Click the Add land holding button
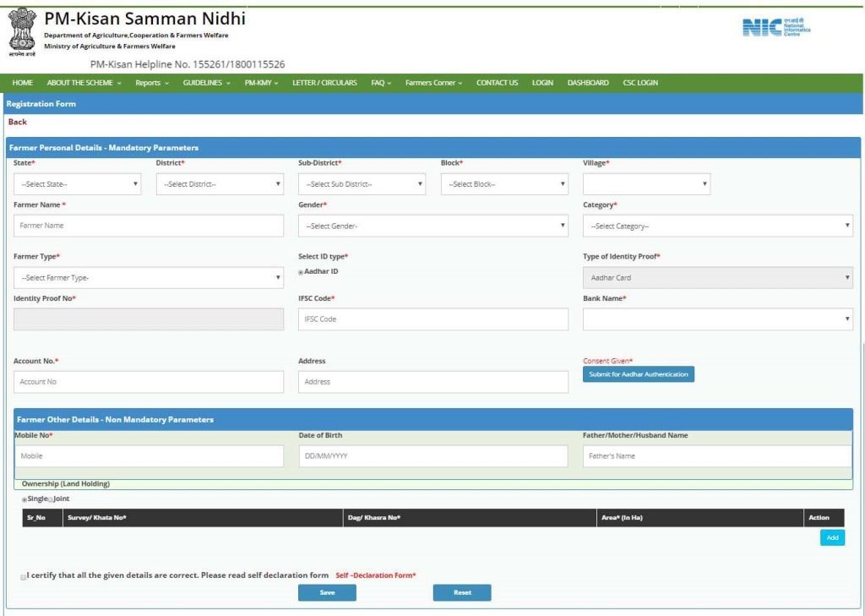The height and width of the screenshot is (616, 865). pyautogui.click(x=832, y=537)
